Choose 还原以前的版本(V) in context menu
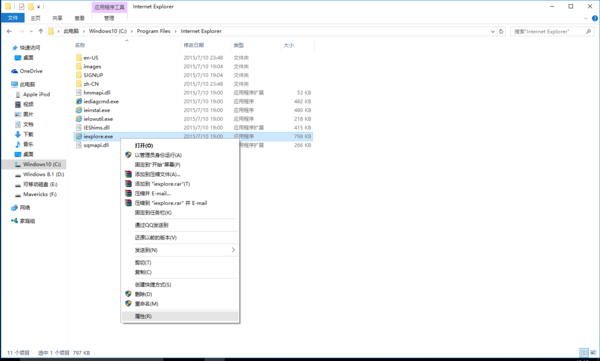 click(x=180, y=237)
